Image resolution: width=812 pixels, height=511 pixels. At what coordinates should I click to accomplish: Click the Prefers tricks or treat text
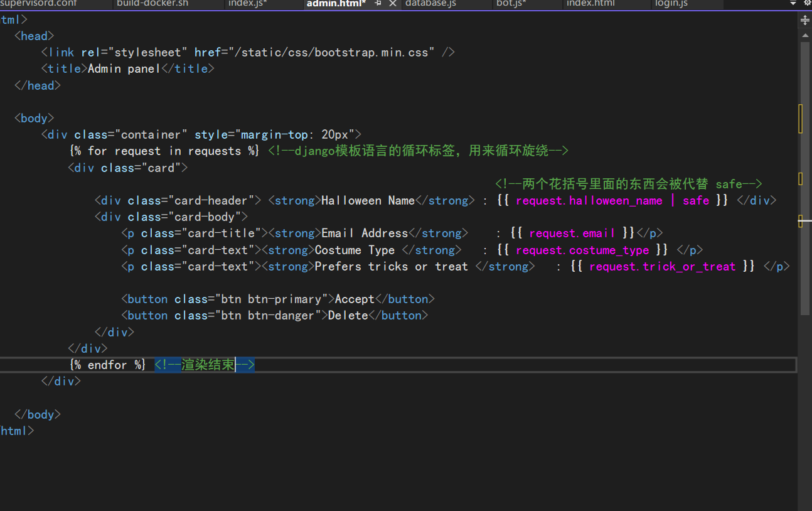click(x=391, y=266)
